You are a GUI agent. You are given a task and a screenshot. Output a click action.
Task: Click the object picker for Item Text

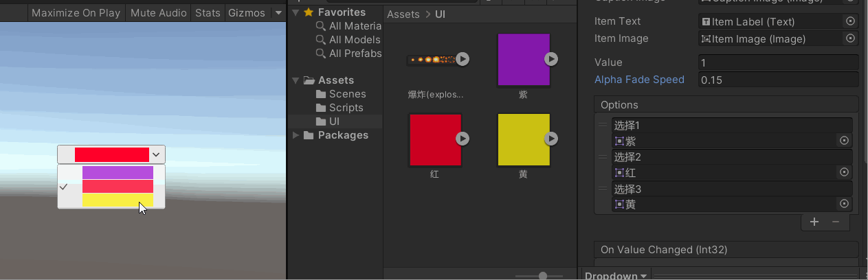click(x=850, y=21)
